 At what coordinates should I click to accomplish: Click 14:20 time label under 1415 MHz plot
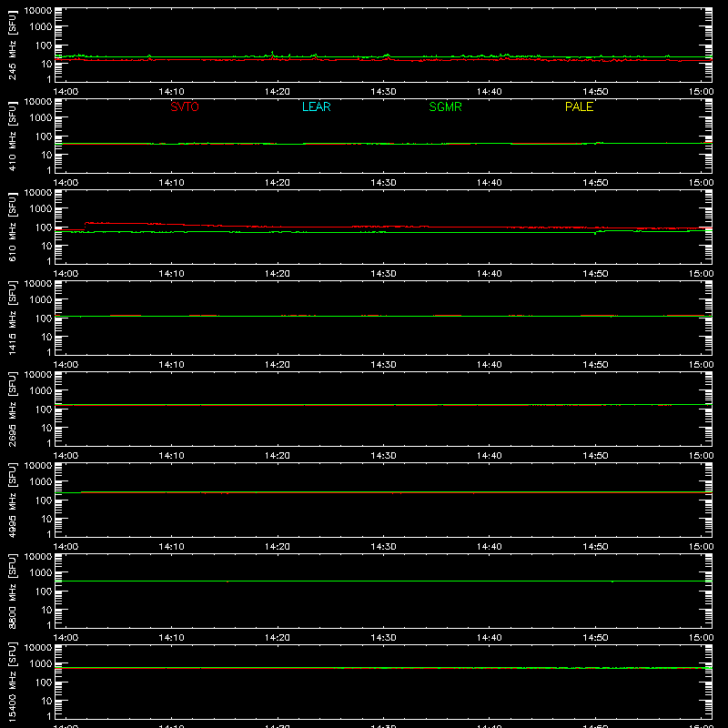(278, 365)
